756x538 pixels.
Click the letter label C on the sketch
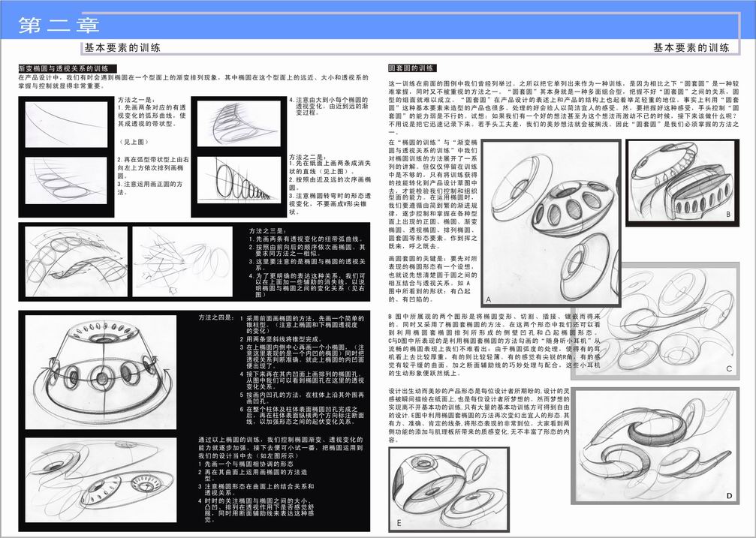point(729,368)
